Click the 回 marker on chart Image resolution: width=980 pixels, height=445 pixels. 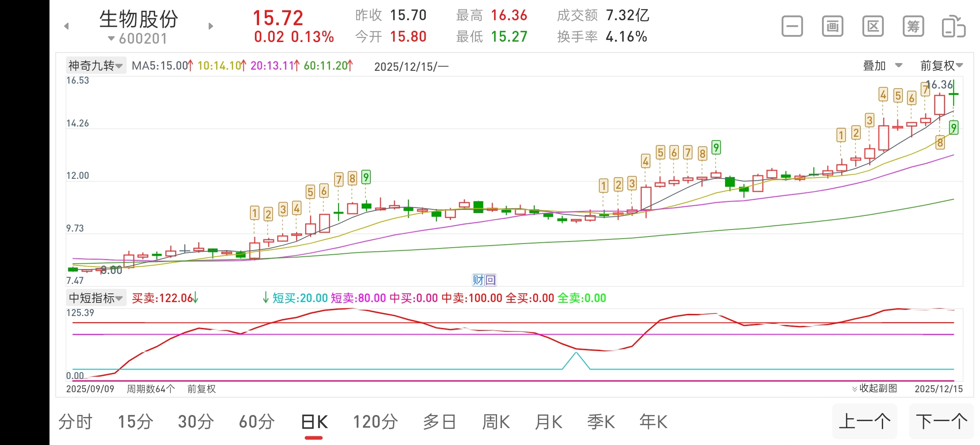(x=490, y=280)
